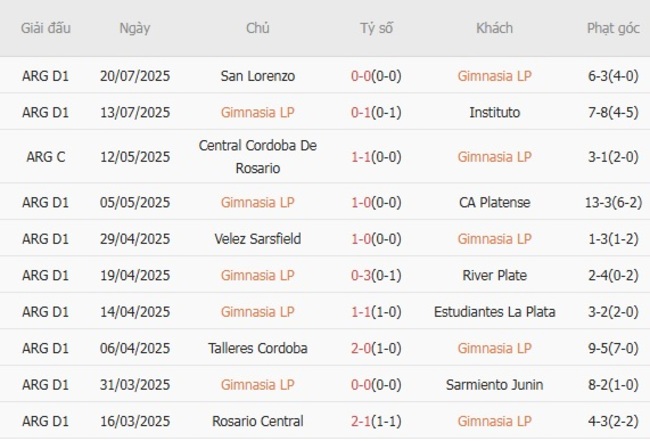The image size is (650, 441).
Task: Click the Sarmiento Junin team name
Action: click(x=494, y=385)
